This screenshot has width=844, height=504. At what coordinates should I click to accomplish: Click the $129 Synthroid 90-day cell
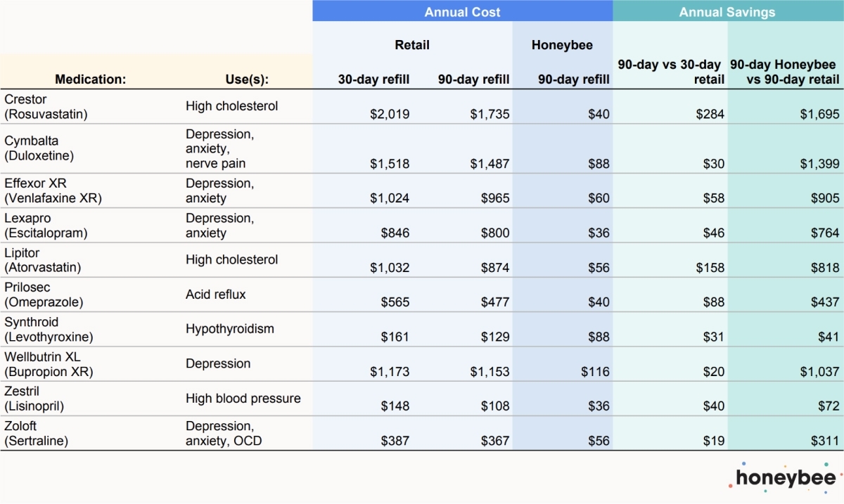[x=494, y=337]
